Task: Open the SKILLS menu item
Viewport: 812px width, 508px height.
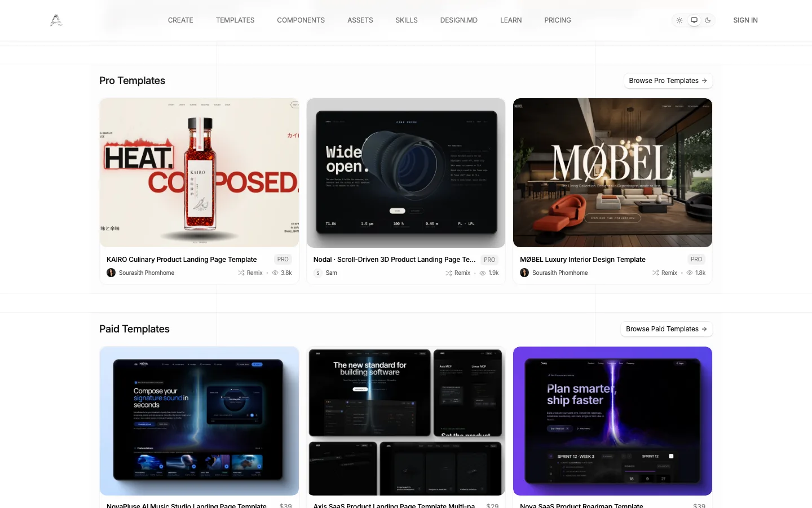Action: (x=407, y=20)
